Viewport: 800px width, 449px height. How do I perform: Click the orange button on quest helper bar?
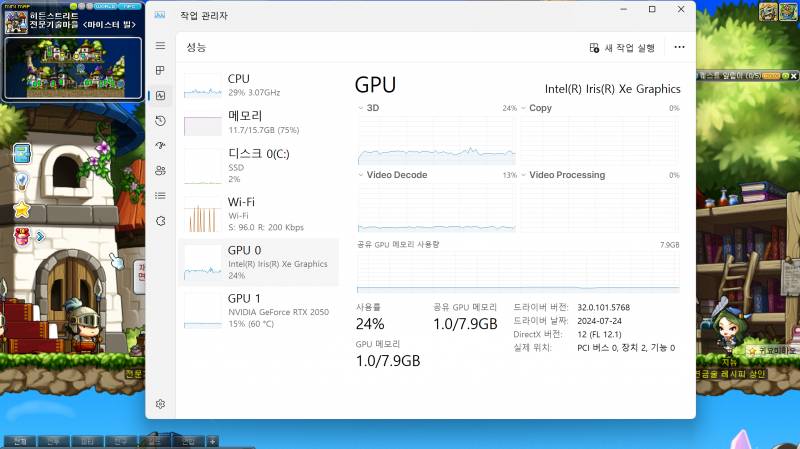pos(771,76)
